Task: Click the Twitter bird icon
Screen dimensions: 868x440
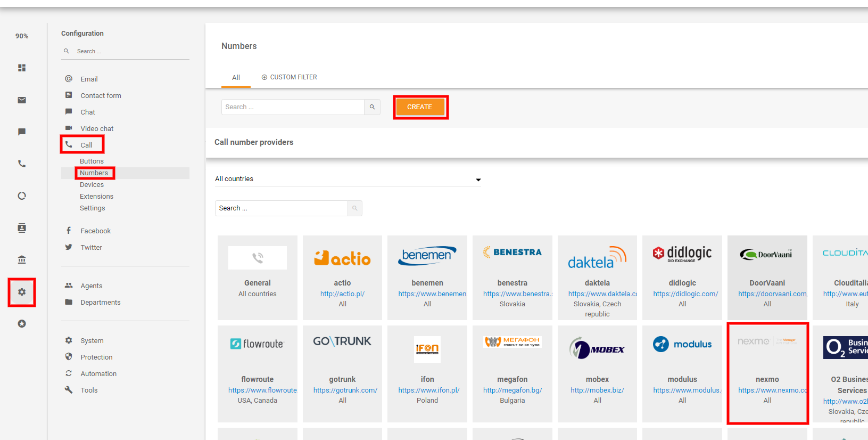Action: coord(69,247)
